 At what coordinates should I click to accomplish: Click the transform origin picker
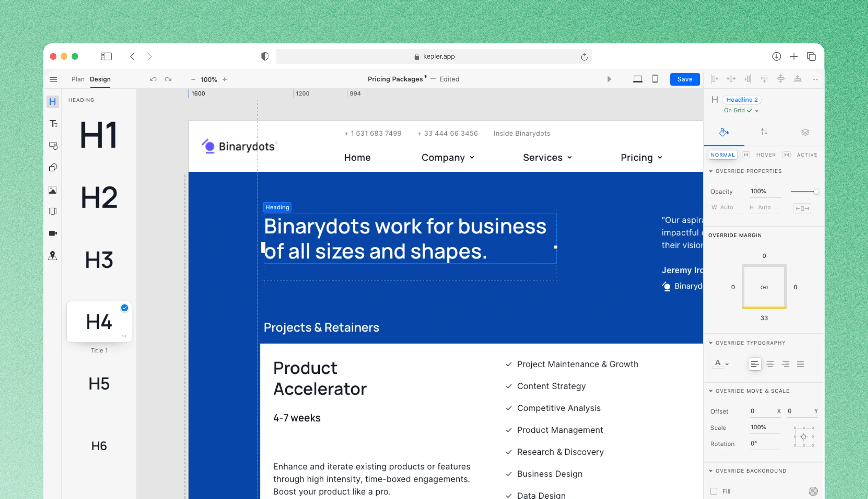point(804,437)
